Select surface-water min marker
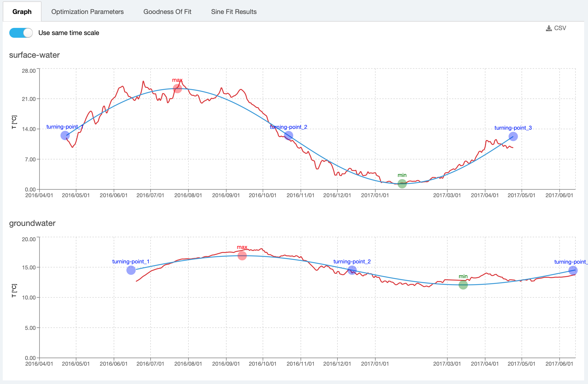 coord(402,184)
